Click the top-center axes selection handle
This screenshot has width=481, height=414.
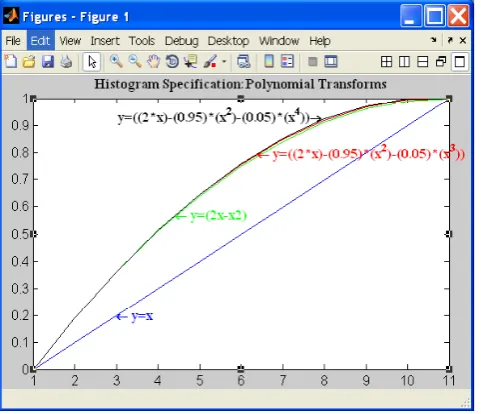click(x=241, y=99)
